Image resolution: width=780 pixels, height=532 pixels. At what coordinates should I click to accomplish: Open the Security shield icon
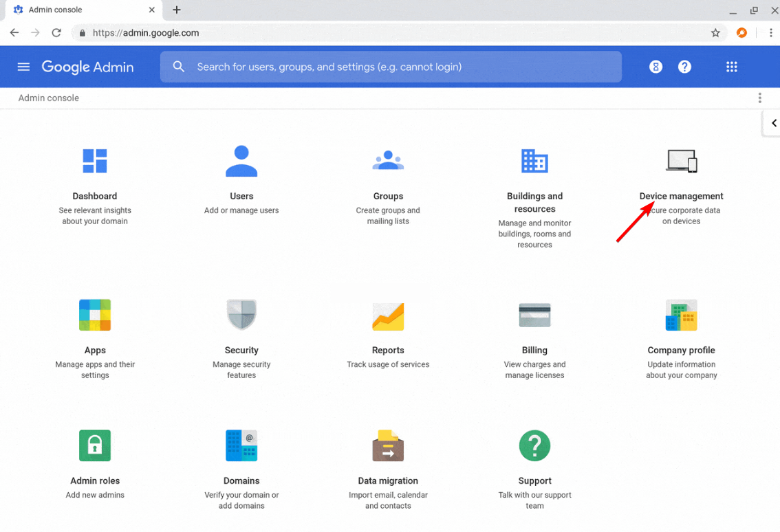241,315
